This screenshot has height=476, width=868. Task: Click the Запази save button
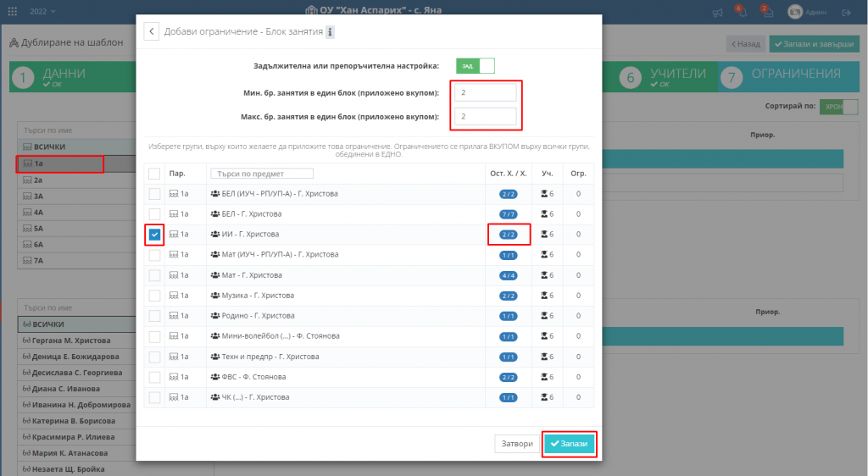click(x=570, y=444)
